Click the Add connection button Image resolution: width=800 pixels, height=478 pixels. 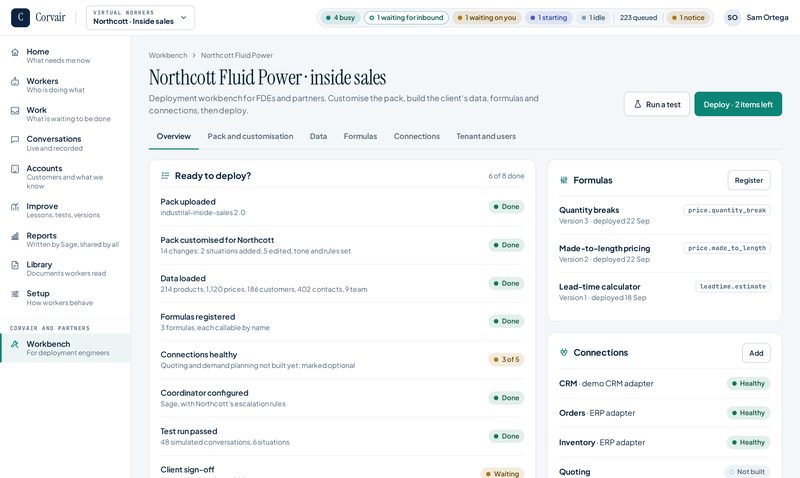756,353
